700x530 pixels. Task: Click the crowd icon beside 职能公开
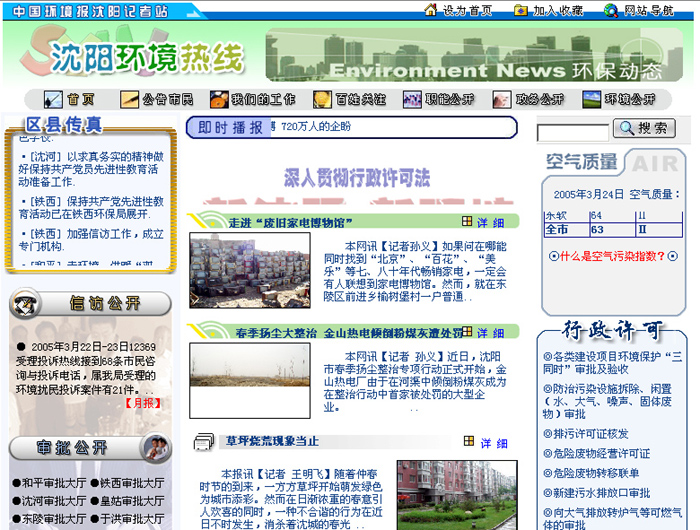[x=412, y=99]
